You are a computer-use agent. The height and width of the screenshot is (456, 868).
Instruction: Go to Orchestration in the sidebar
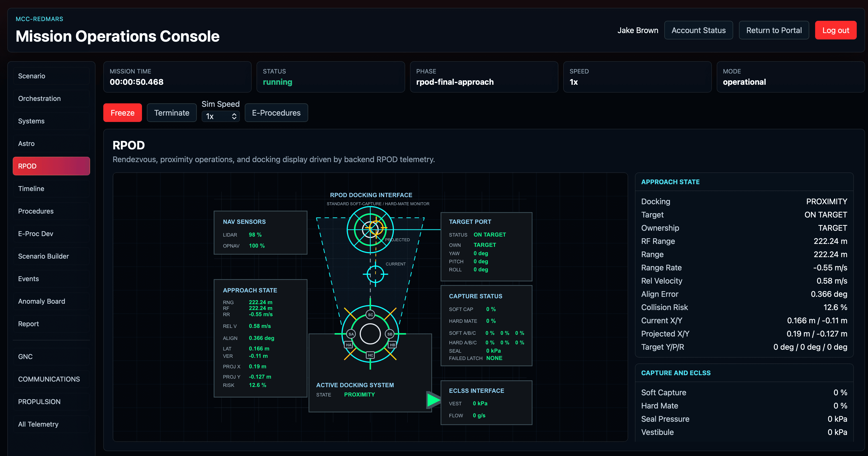[51, 98]
